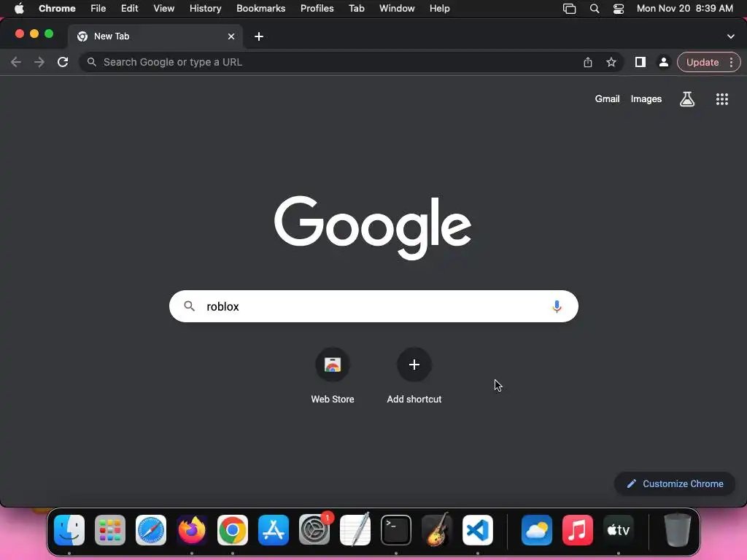Bookmark this tab with the star icon
This screenshot has height=560, width=747.
[611, 63]
